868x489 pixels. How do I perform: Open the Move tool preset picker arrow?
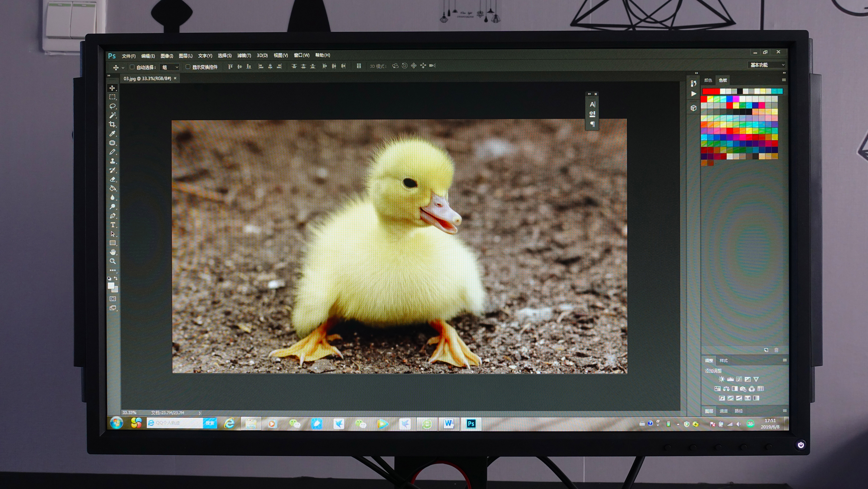point(123,68)
